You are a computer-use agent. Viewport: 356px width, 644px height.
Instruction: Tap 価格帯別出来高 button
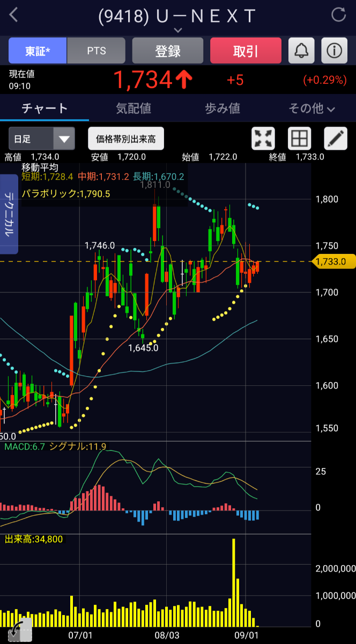click(x=125, y=139)
